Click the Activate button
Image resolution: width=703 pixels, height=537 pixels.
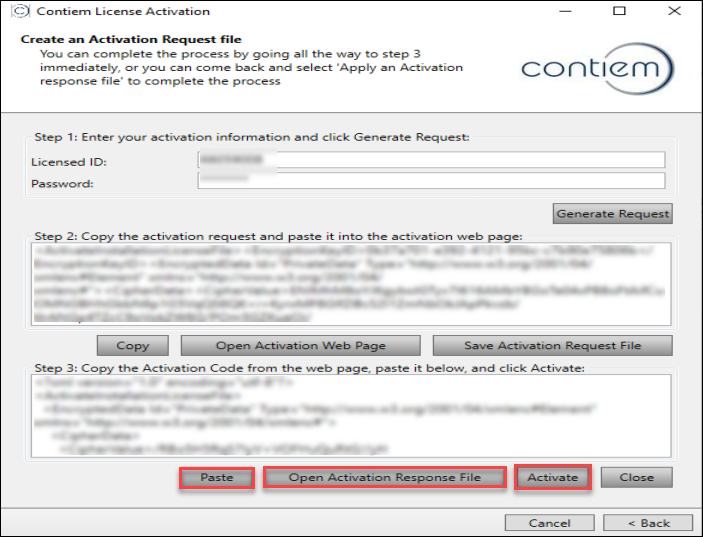[x=553, y=478]
